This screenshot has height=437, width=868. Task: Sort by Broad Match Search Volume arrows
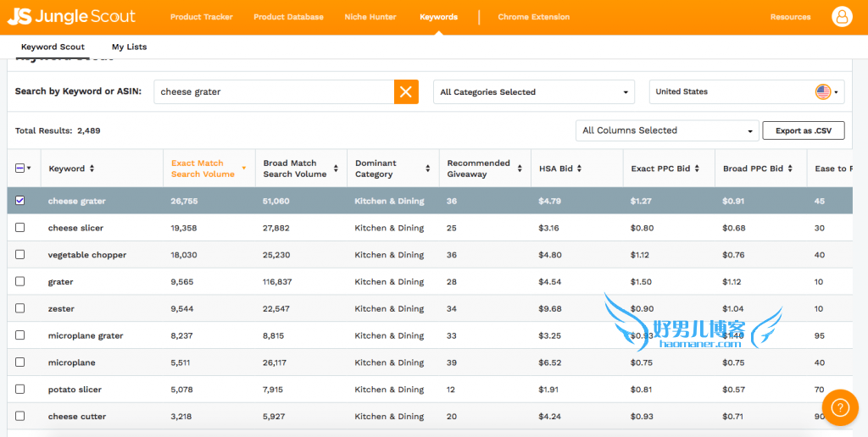click(x=336, y=169)
